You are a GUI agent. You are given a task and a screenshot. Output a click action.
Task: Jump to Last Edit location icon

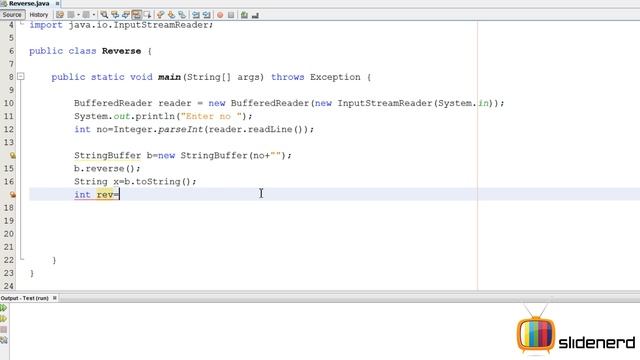[x=60, y=15]
